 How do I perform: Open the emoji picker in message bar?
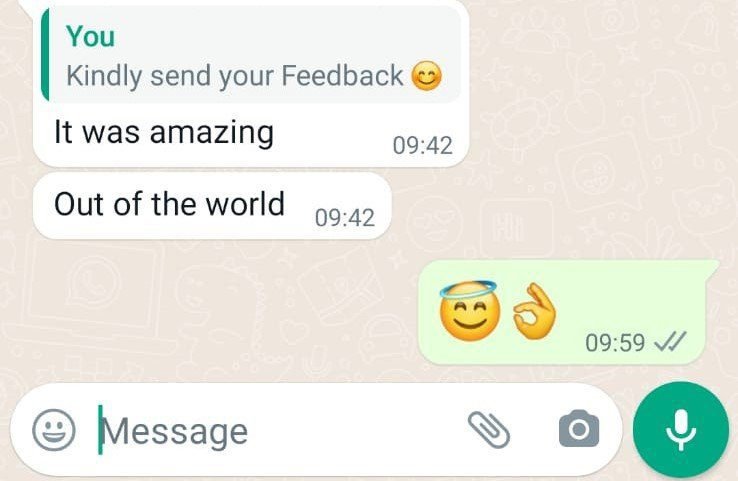(54, 430)
